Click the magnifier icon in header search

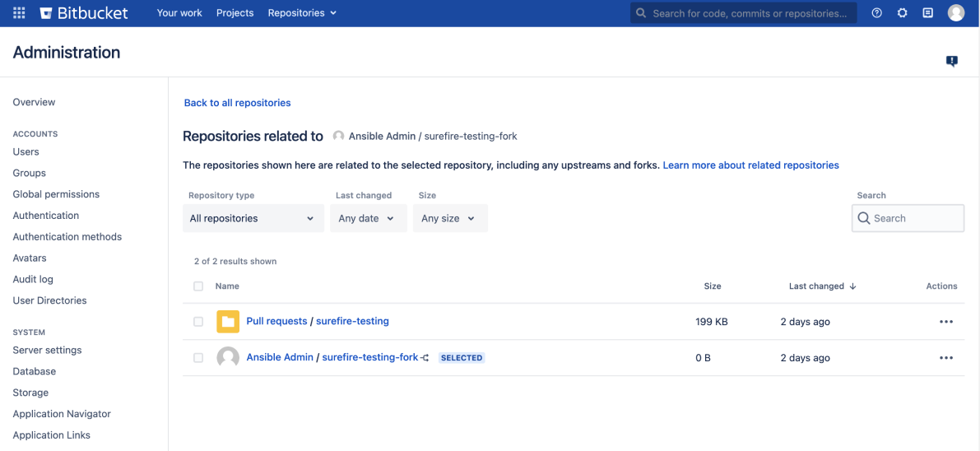point(641,13)
